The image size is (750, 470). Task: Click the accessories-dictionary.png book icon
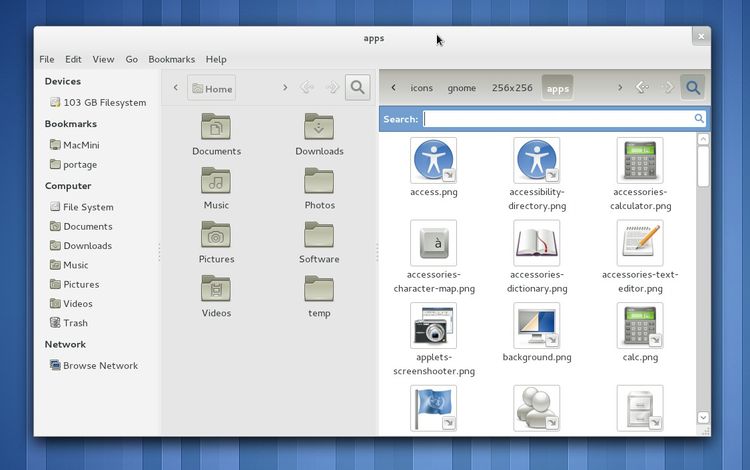tap(537, 243)
